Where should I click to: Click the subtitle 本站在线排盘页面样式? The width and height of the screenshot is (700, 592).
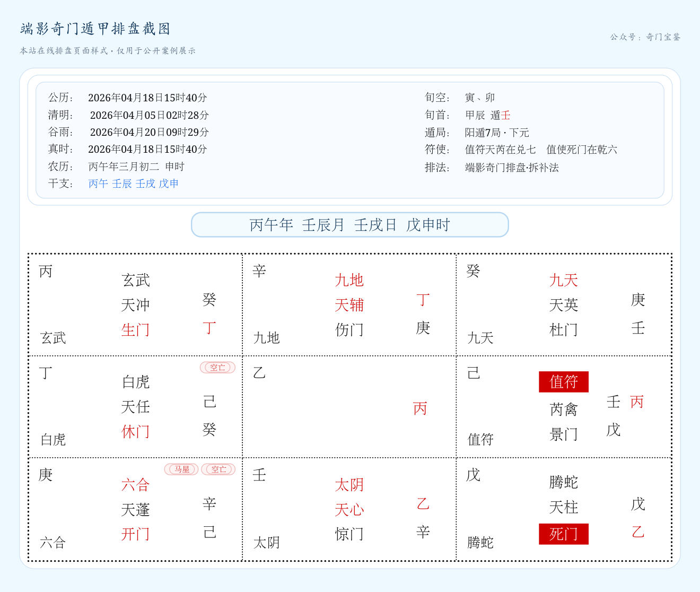(64, 51)
